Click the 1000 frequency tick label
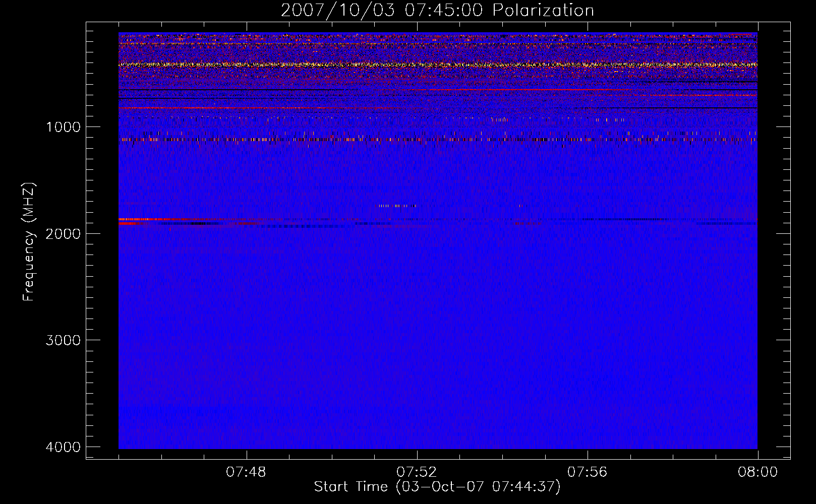 (63, 127)
